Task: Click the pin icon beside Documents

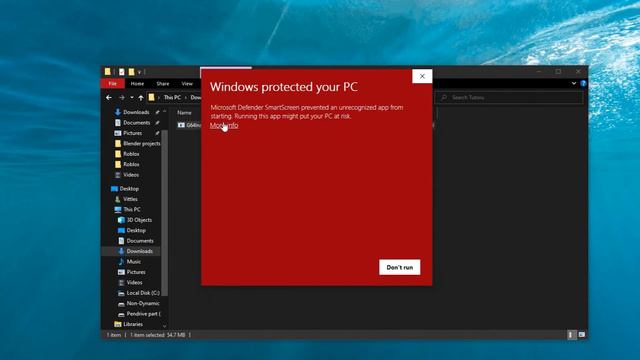Action: pos(158,122)
